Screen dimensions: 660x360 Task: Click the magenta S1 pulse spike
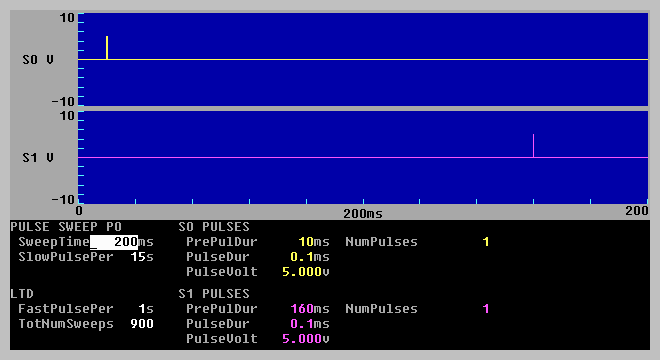(533, 146)
